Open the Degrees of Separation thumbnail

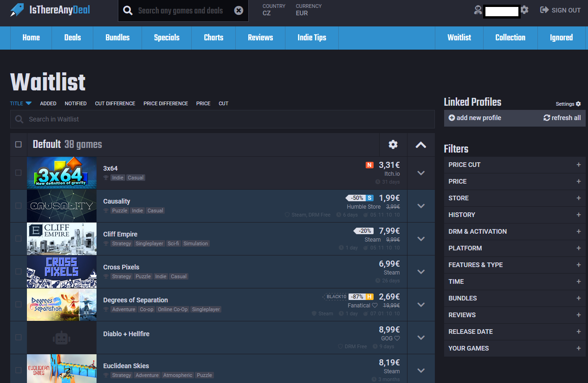click(62, 305)
